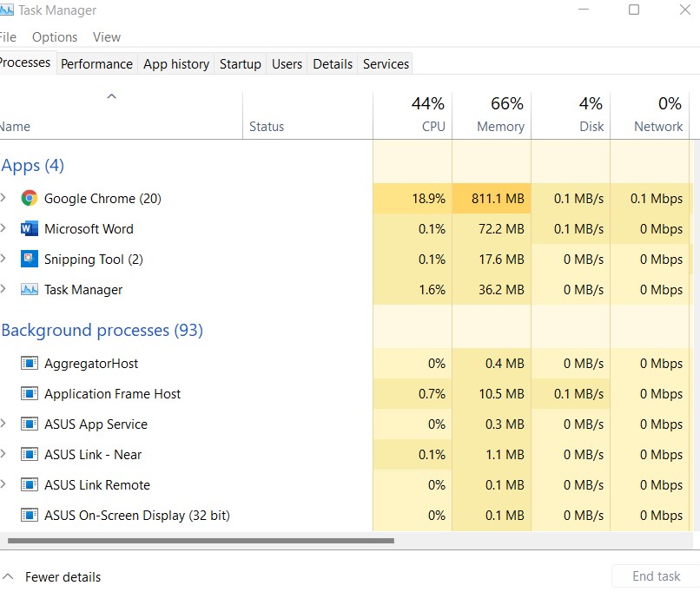700x592 pixels.
Task: Select the Microsoft Word process icon
Action: [30, 229]
